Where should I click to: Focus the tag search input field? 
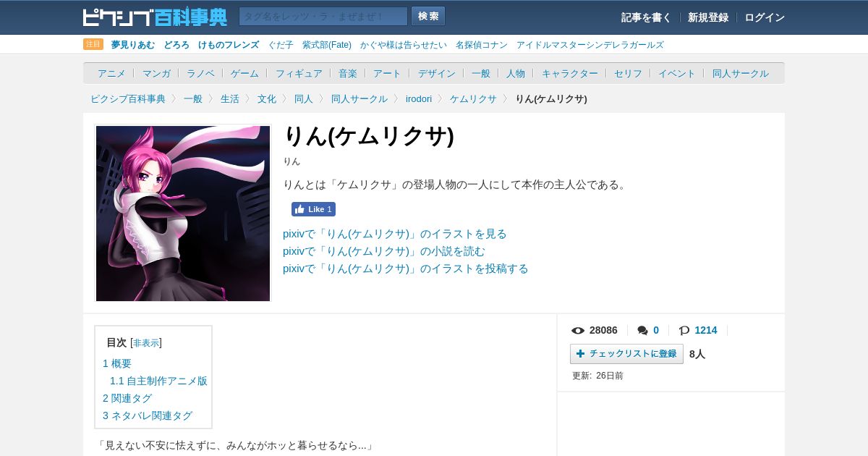323,17
